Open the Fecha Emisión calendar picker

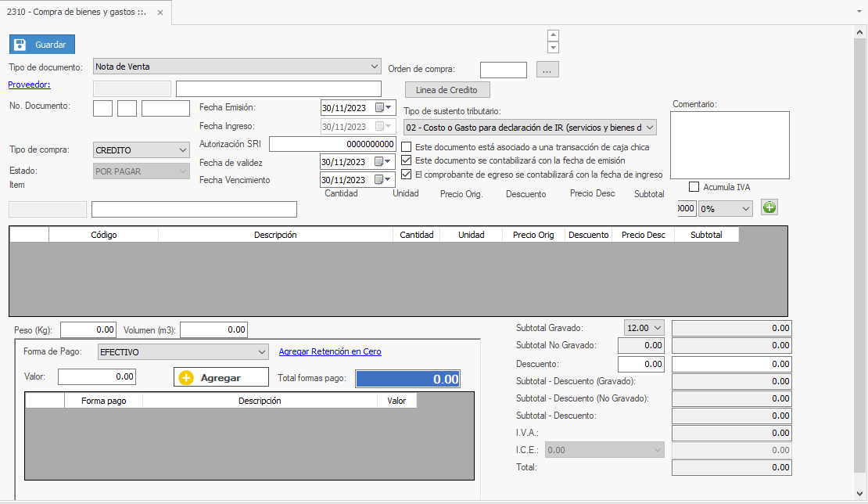[384, 107]
